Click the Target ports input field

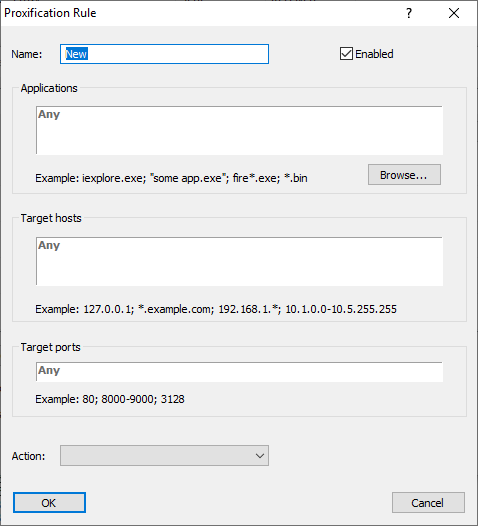(240, 372)
